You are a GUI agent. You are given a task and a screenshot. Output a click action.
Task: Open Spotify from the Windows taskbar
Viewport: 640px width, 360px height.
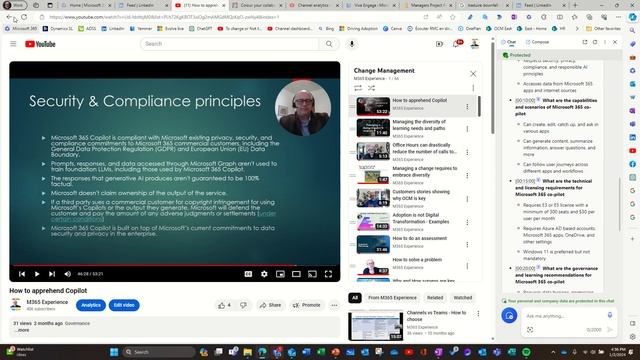[527, 352]
